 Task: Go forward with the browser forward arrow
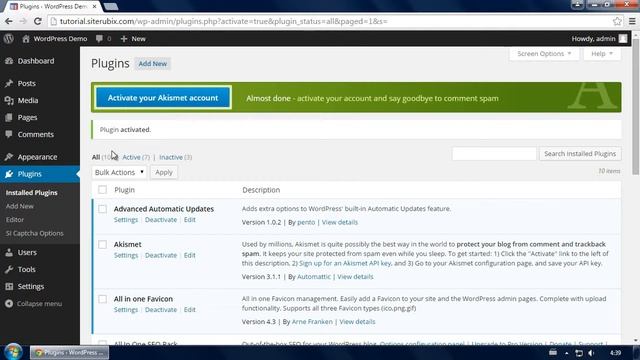coord(23,21)
